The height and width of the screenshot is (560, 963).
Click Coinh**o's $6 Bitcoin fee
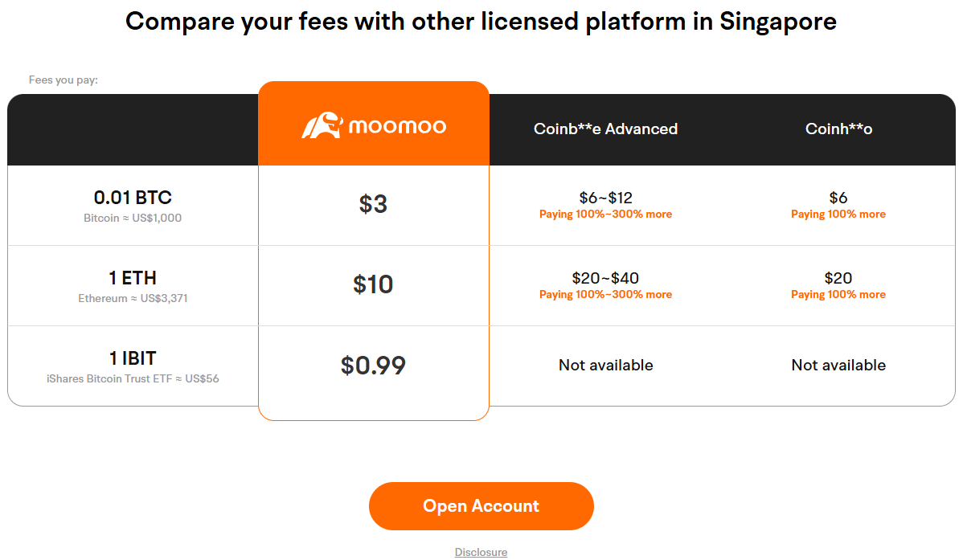point(838,198)
